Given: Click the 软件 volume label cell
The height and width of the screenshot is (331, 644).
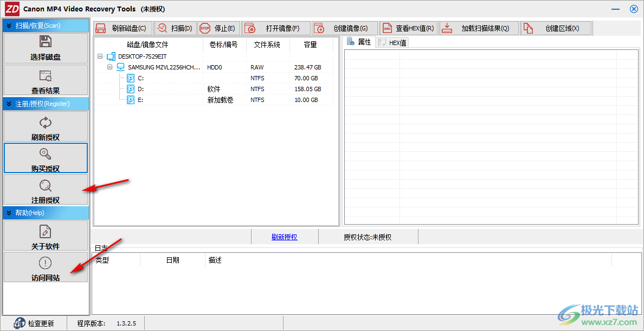Looking at the screenshot, I should (224, 89).
